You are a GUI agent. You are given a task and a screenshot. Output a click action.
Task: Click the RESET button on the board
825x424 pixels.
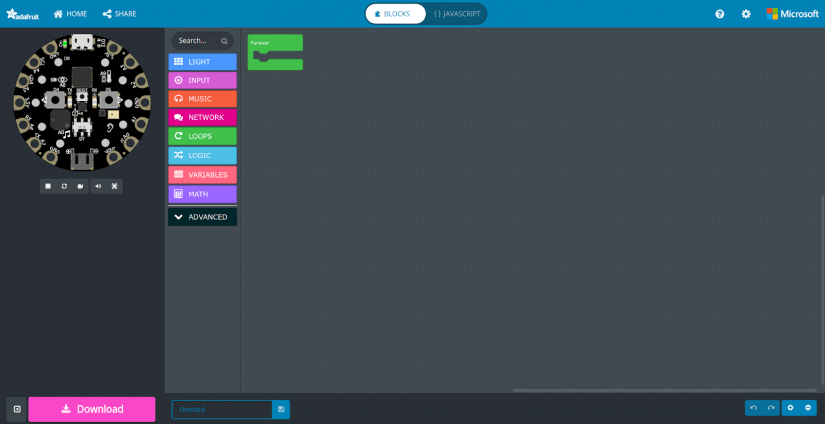(82, 96)
